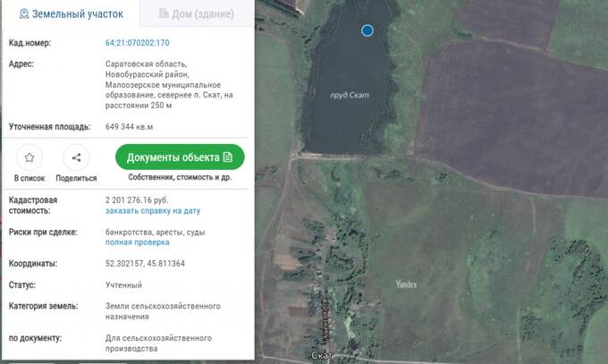Click the В список caption text
The width and height of the screenshot is (608, 364).
pos(30,179)
